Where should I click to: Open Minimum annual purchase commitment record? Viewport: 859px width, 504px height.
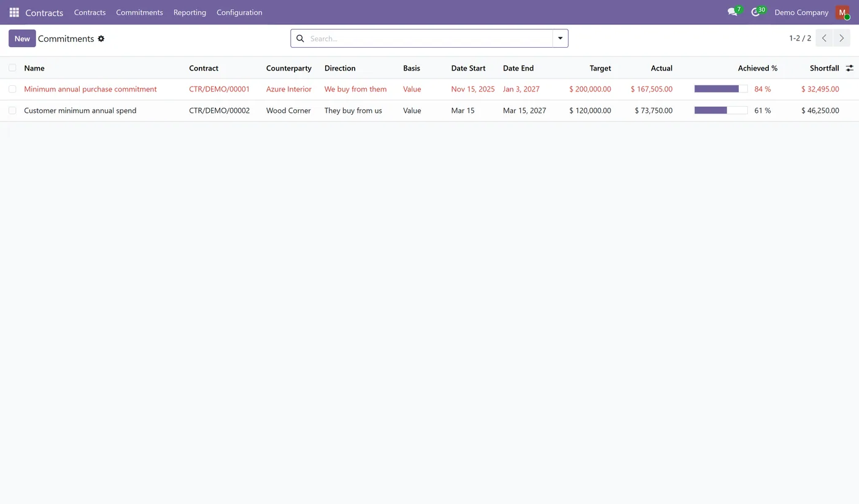tap(90, 89)
